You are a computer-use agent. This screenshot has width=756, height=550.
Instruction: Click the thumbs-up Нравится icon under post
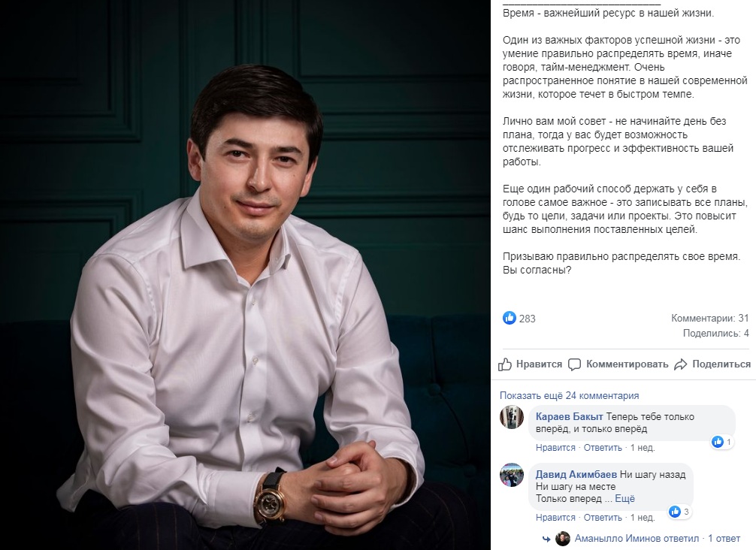(x=505, y=364)
